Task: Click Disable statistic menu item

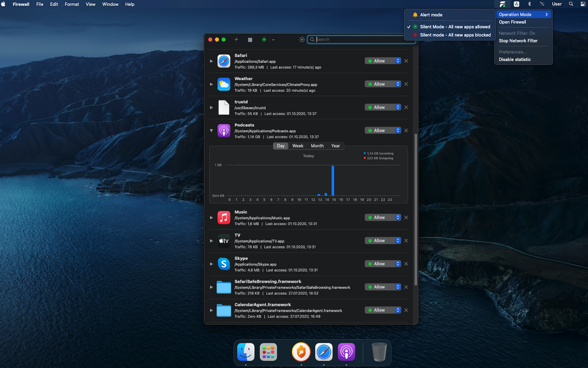Action: pyautogui.click(x=524, y=60)
